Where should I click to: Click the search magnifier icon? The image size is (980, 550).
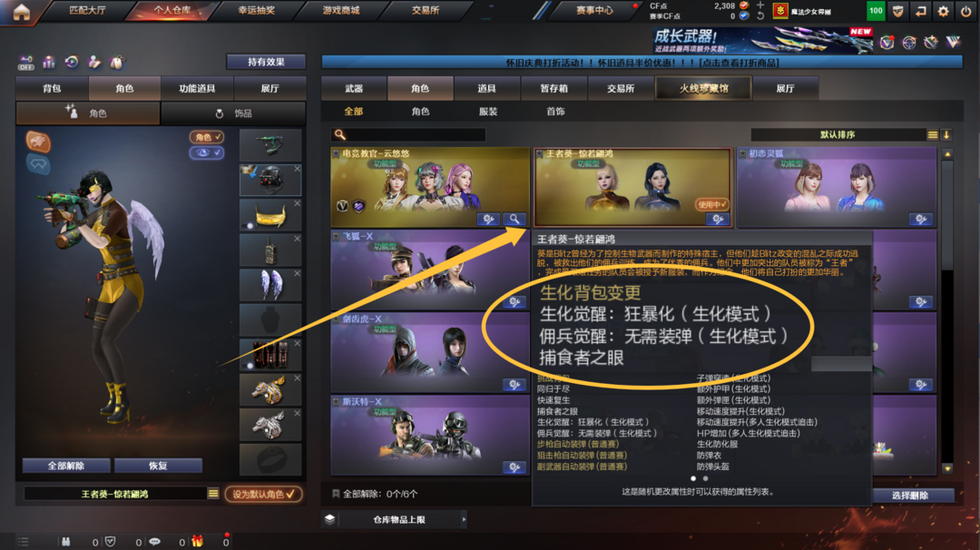[340, 134]
